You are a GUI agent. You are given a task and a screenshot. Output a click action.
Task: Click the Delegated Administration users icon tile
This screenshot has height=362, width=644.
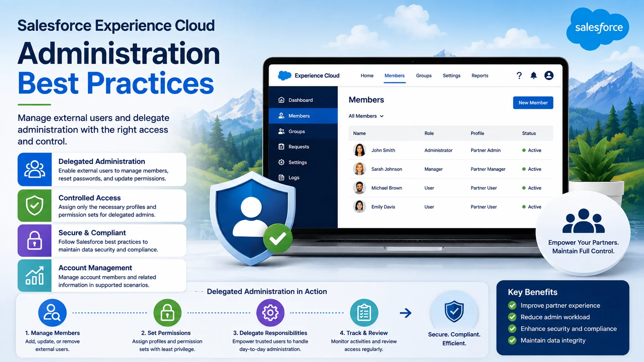(35, 170)
